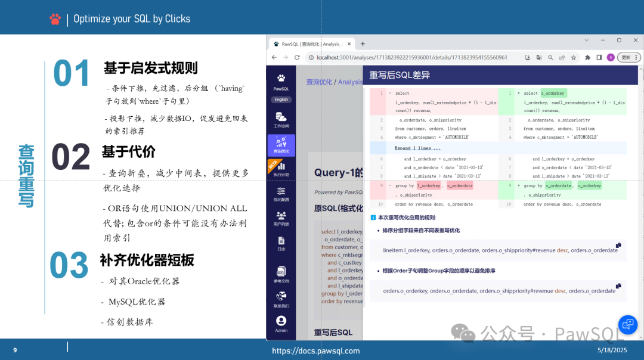Copy the orders.o_orderkey rule text
The height and width of the screenshot is (360, 644).
pyautogui.click(x=618, y=286)
